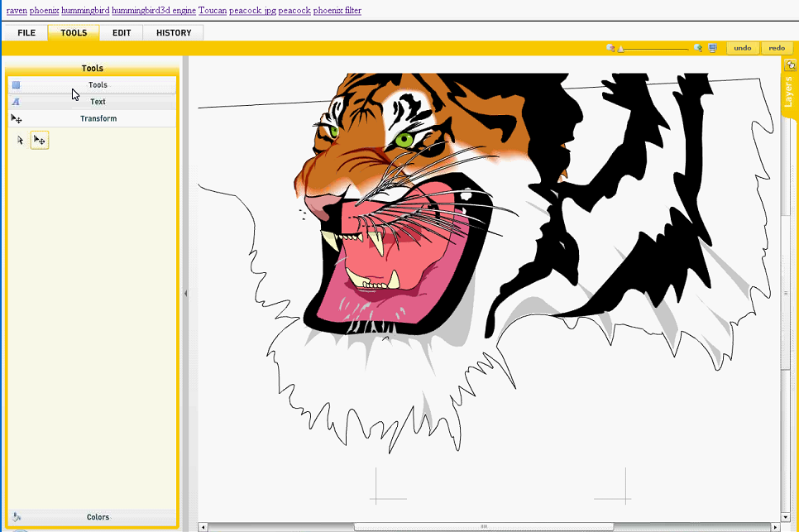Image resolution: width=799 pixels, height=532 pixels.
Task: Open the Layers side panel
Action: [x=788, y=92]
